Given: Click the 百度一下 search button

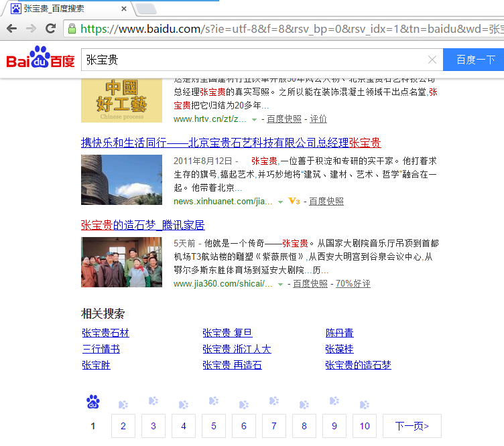Looking at the screenshot, I should click(x=473, y=60).
